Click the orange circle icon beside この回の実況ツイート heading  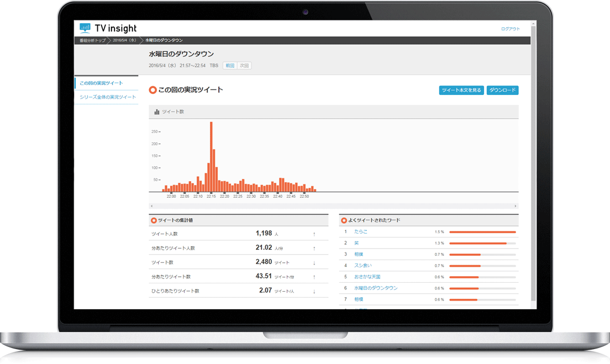(x=153, y=90)
